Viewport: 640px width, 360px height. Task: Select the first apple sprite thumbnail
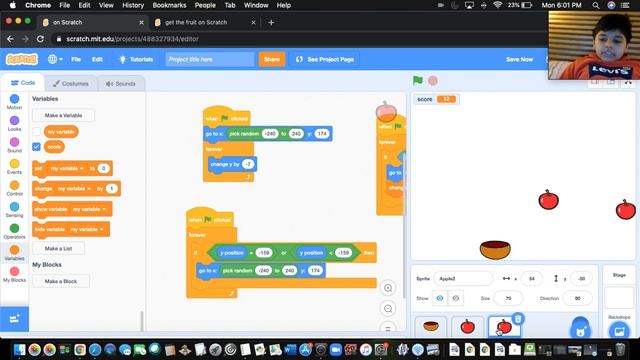tap(468, 326)
